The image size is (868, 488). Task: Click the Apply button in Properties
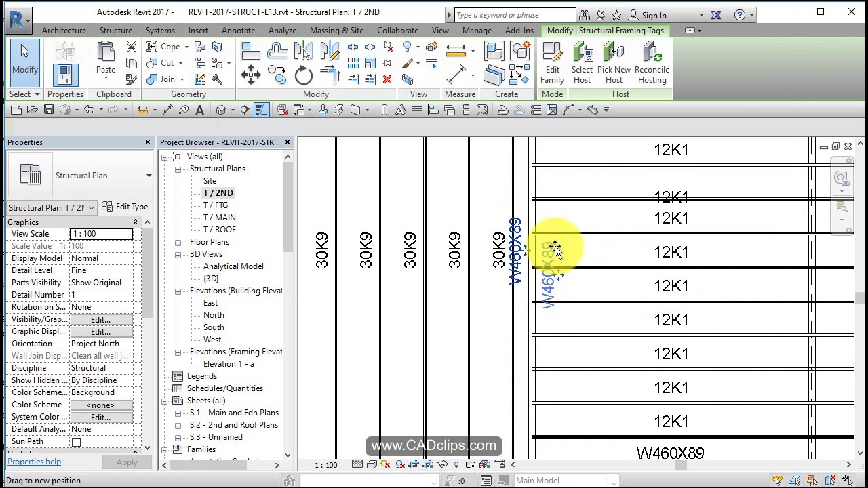tap(126, 462)
